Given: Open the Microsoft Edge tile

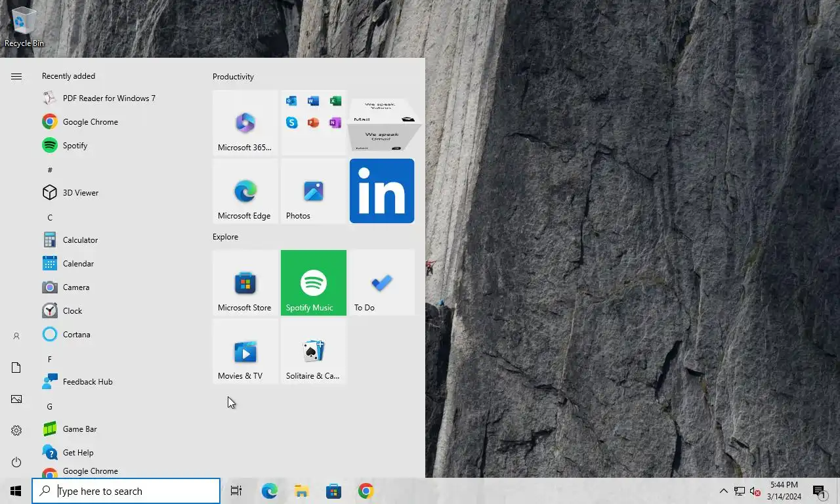Looking at the screenshot, I should tap(245, 191).
